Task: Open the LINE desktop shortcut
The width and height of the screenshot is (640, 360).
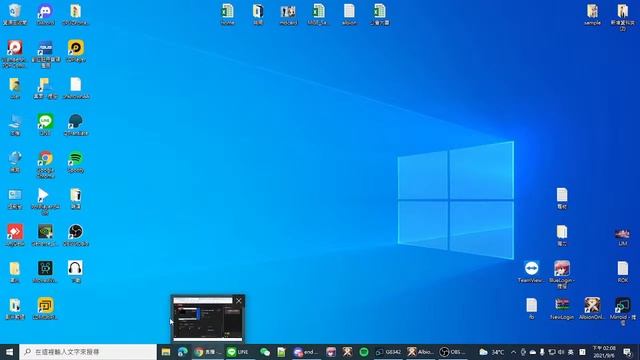Action: click(x=45, y=125)
